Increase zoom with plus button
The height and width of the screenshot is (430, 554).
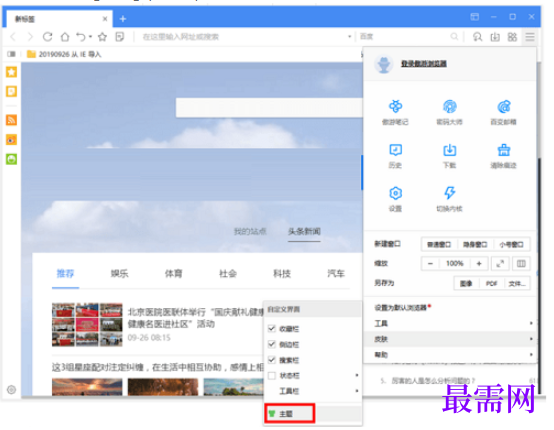point(479,264)
